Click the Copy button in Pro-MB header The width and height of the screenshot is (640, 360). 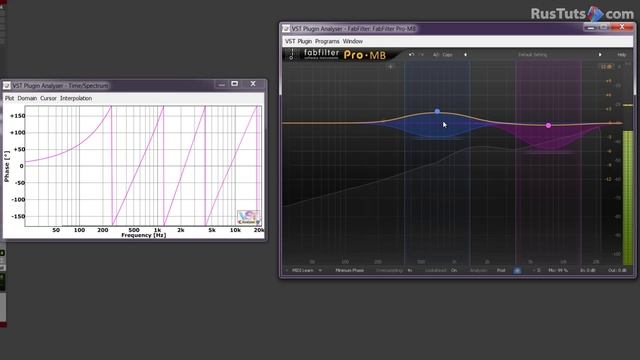[x=447, y=54]
